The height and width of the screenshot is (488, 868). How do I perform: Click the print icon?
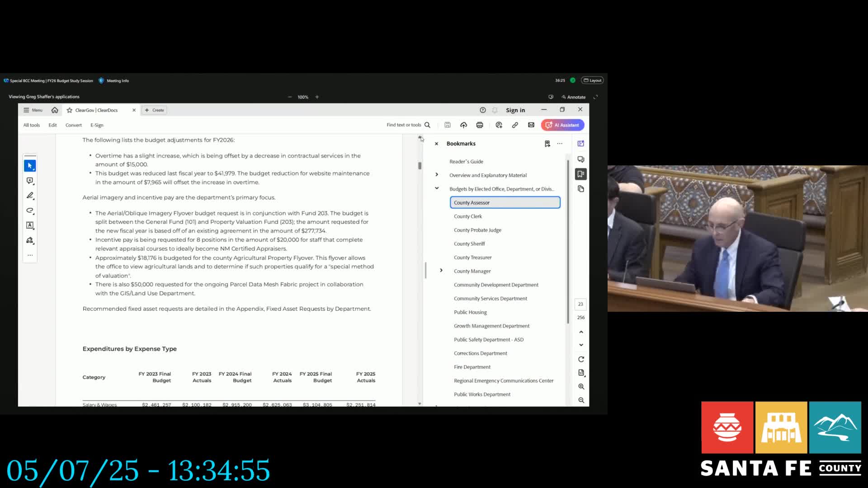tap(480, 125)
